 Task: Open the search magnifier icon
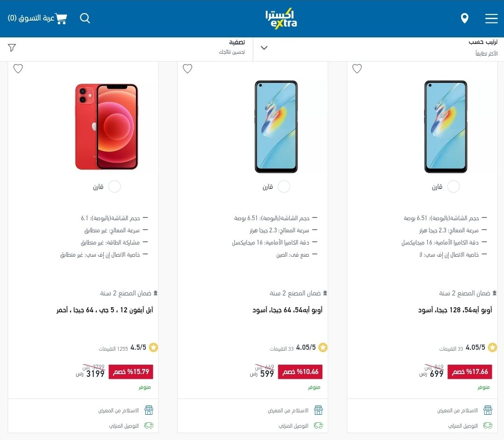pyautogui.click(x=85, y=18)
